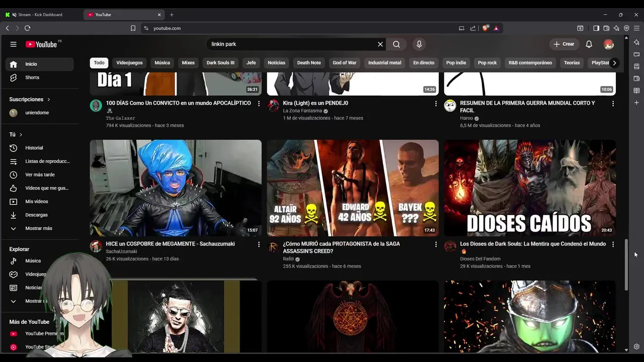Screen dimensions: 644x362
Task: Open the SachaUzumaki channel name link
Action: 121,251
